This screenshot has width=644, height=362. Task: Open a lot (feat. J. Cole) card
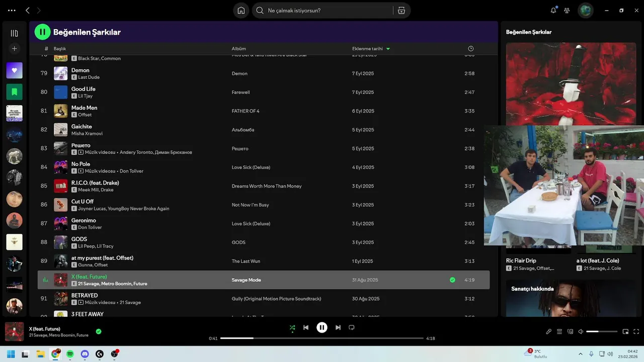coord(598,260)
